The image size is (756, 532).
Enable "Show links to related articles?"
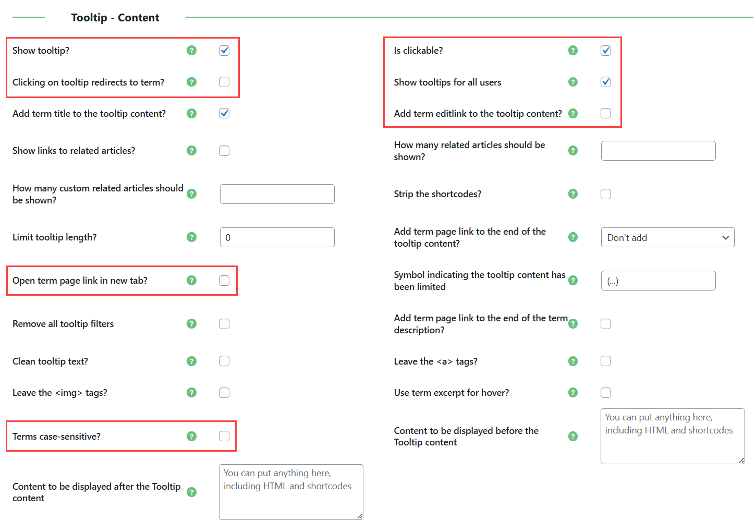(x=224, y=150)
